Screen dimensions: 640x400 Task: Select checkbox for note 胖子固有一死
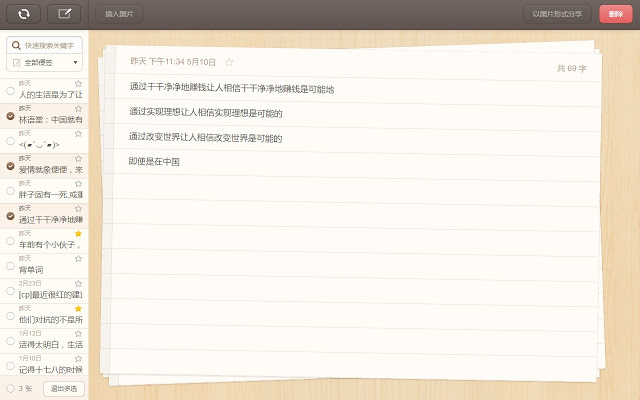coord(11,191)
